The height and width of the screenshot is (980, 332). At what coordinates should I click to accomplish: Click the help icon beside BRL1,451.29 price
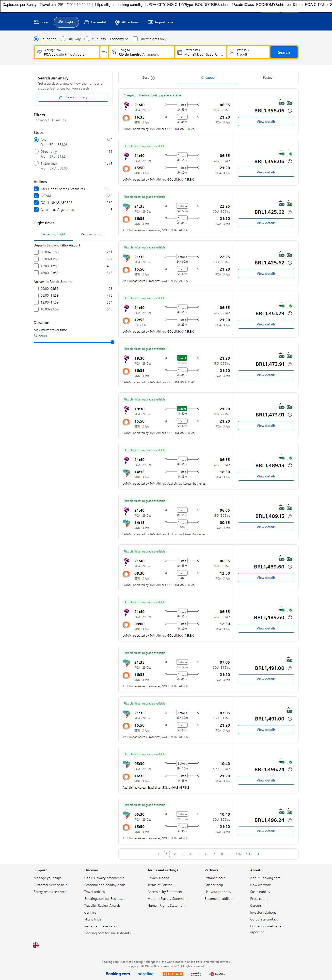tap(290, 313)
